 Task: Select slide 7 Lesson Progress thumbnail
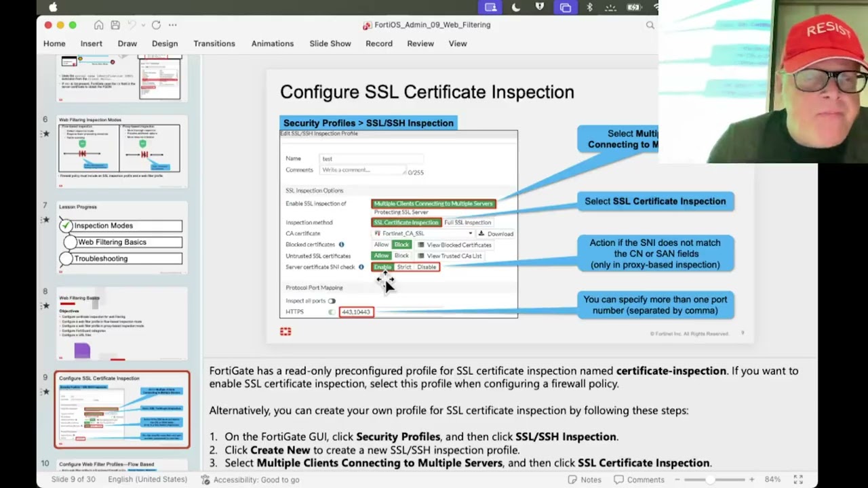[x=122, y=237]
